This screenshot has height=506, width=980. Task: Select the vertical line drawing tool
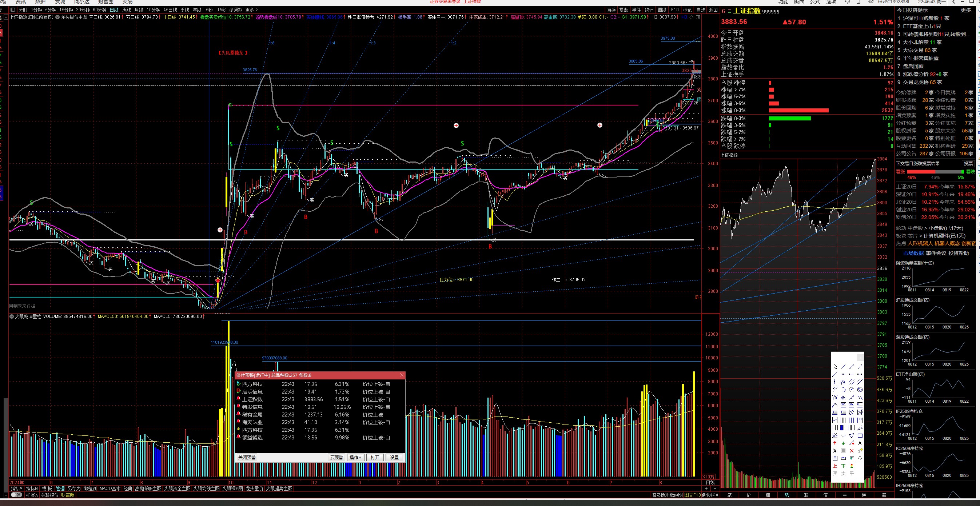click(835, 382)
